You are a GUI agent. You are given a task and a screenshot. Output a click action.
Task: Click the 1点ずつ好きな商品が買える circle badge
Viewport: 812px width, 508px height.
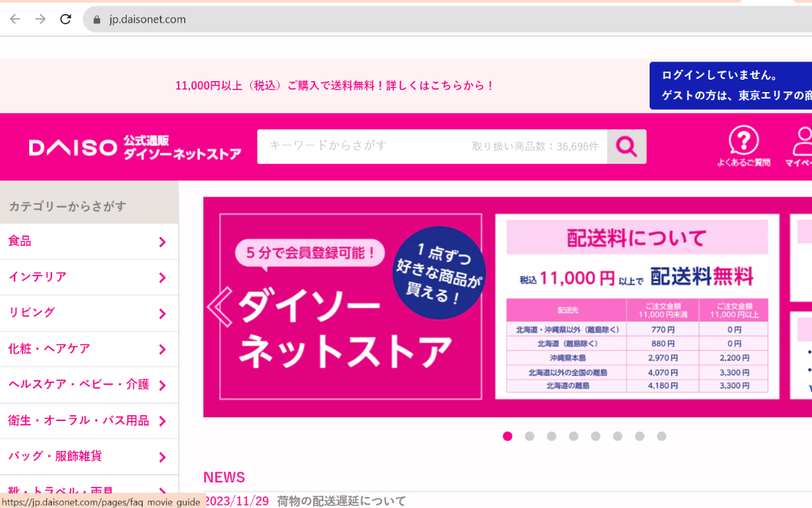(439, 273)
